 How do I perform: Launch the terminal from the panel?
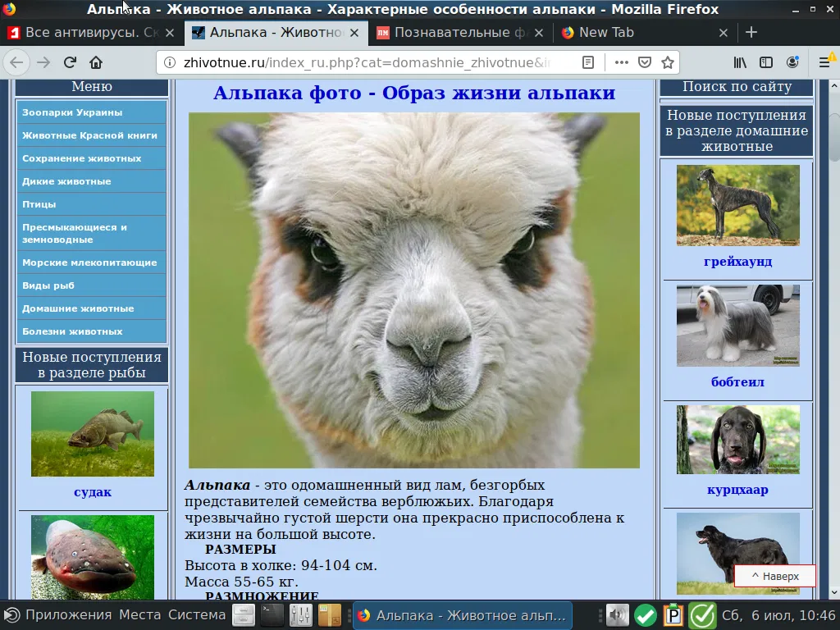click(272, 615)
